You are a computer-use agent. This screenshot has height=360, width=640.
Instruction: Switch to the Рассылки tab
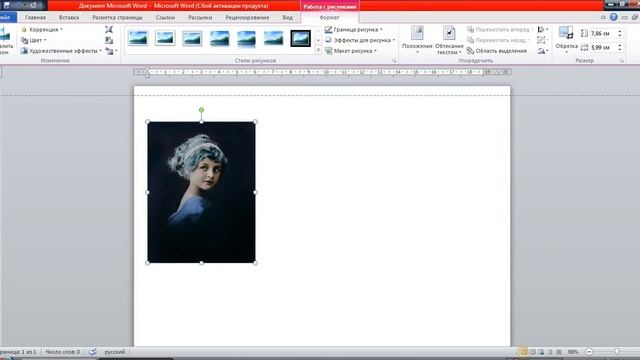click(200, 18)
